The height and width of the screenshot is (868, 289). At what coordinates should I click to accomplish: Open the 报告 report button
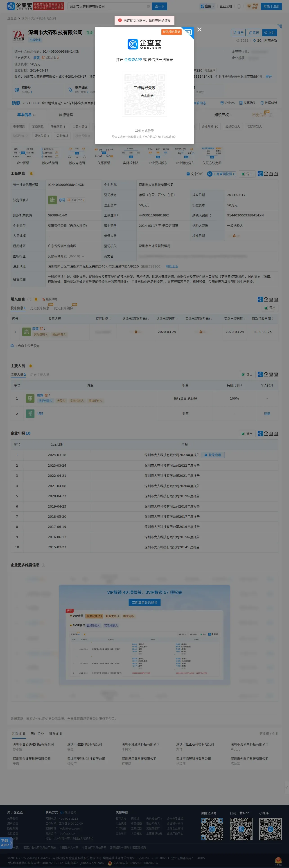(x=238, y=33)
